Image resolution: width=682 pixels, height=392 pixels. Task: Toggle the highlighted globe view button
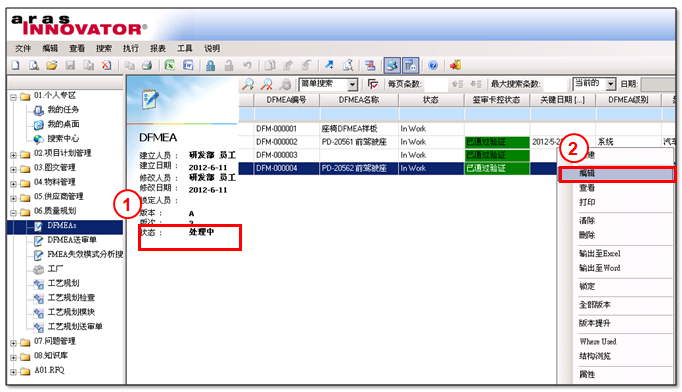pos(392,65)
